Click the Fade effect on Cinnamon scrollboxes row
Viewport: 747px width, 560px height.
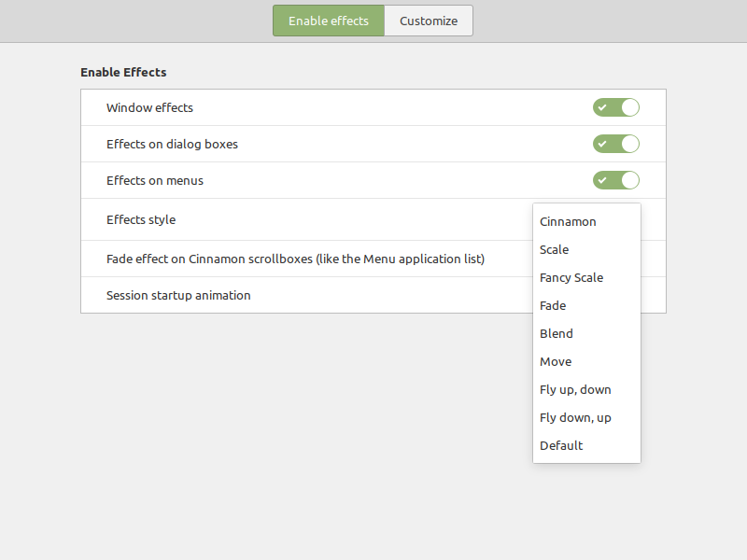(x=295, y=259)
